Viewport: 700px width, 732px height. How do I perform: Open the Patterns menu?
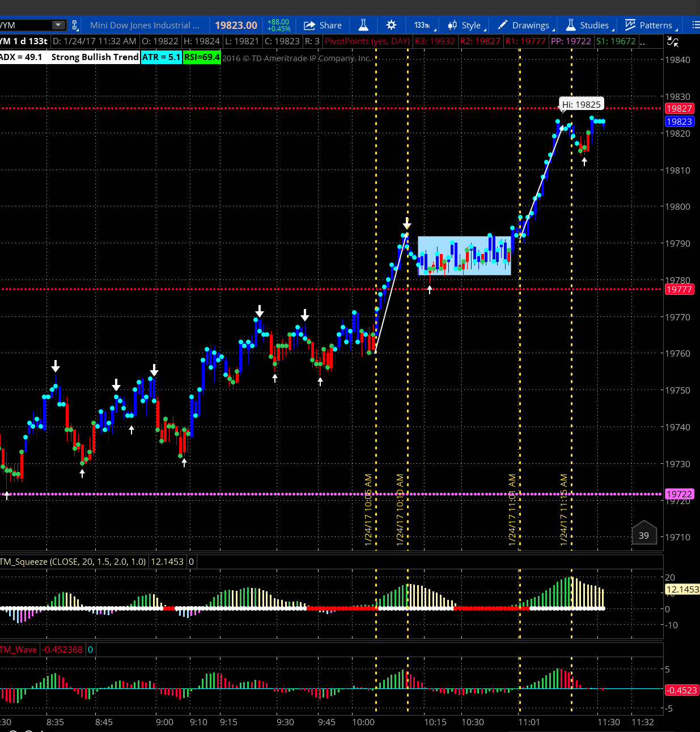tap(649, 25)
